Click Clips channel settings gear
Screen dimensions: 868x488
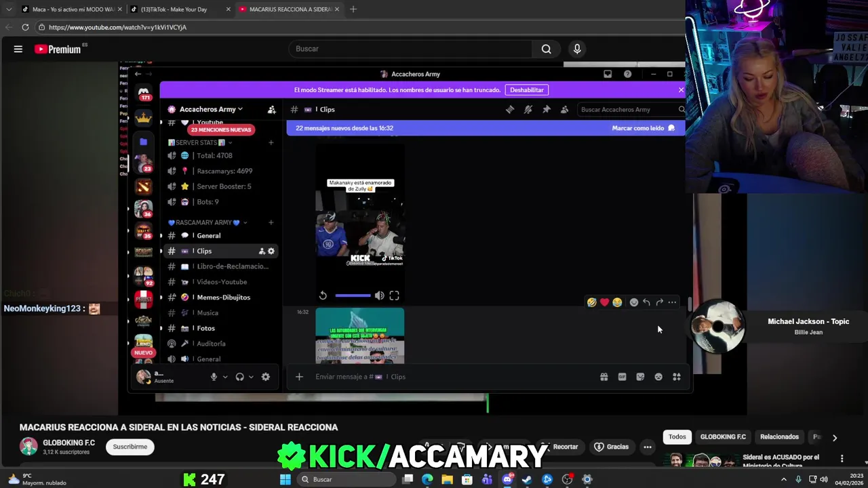[x=271, y=251]
